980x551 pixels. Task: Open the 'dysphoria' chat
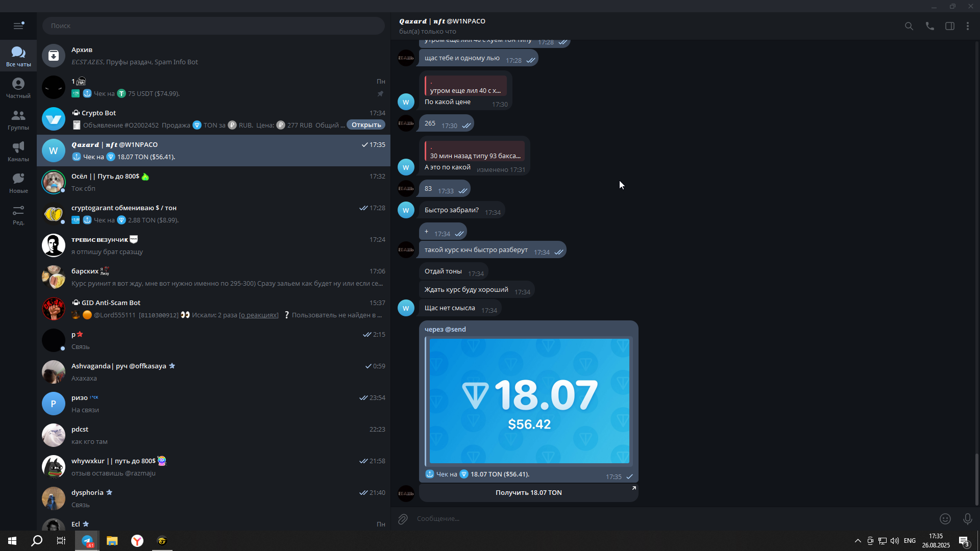(213, 498)
